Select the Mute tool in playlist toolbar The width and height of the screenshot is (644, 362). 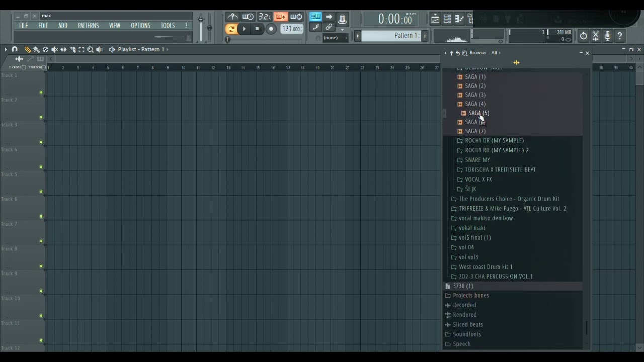pos(54,49)
